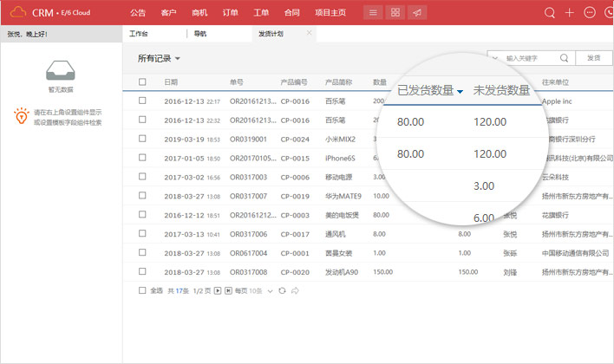The width and height of the screenshot is (614, 364).
Task: Go to next page using arrow icon
Action: coord(218,291)
